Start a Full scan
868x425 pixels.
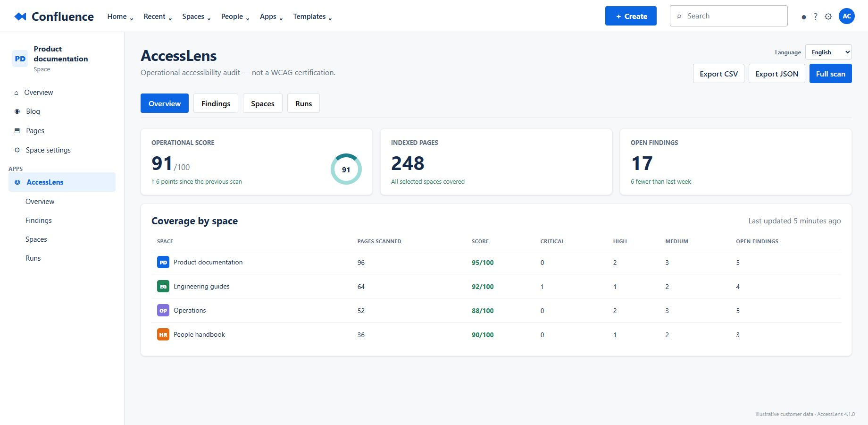click(x=831, y=74)
